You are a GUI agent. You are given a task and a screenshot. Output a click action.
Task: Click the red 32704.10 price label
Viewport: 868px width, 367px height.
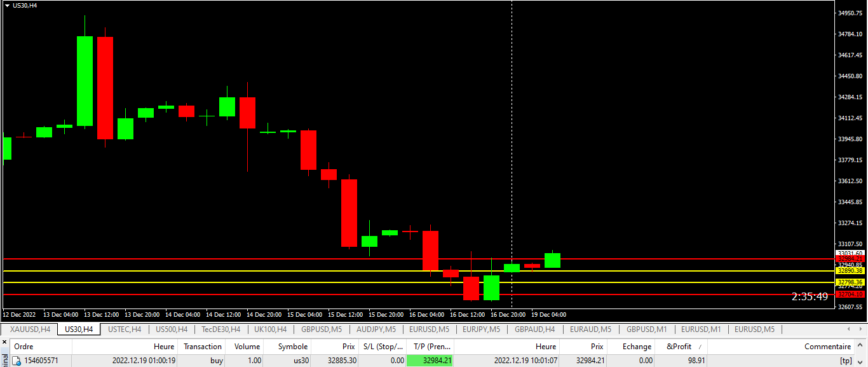coord(850,294)
